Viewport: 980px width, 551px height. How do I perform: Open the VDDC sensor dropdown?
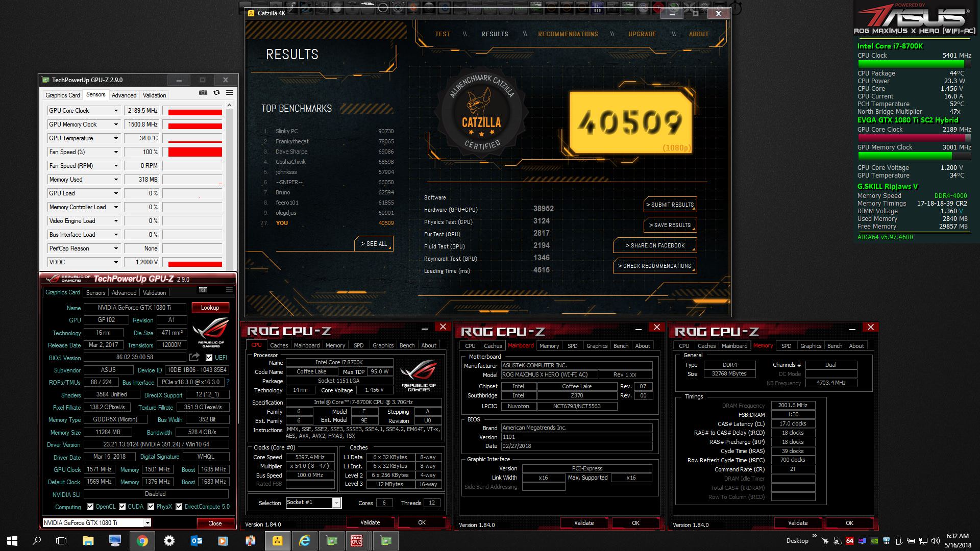pos(116,262)
